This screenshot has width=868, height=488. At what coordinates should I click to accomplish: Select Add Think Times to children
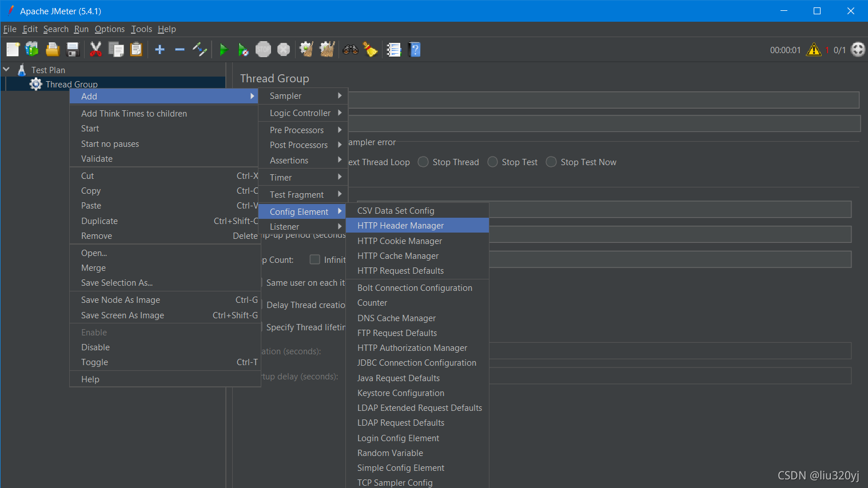(x=165, y=113)
